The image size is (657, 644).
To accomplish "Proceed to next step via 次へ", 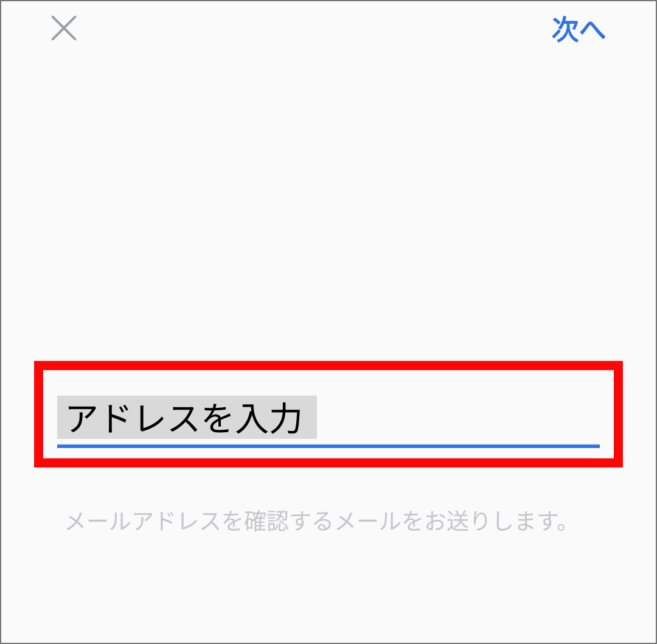I will point(579,29).
